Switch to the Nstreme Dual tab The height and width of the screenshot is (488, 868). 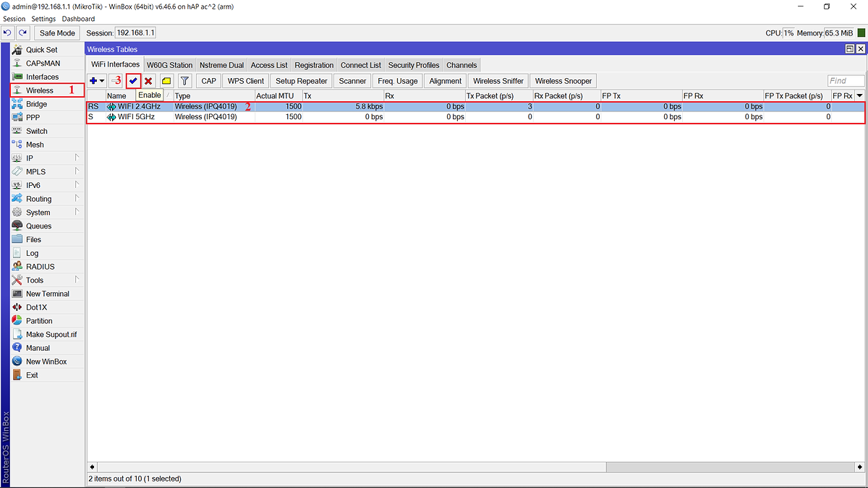(221, 65)
